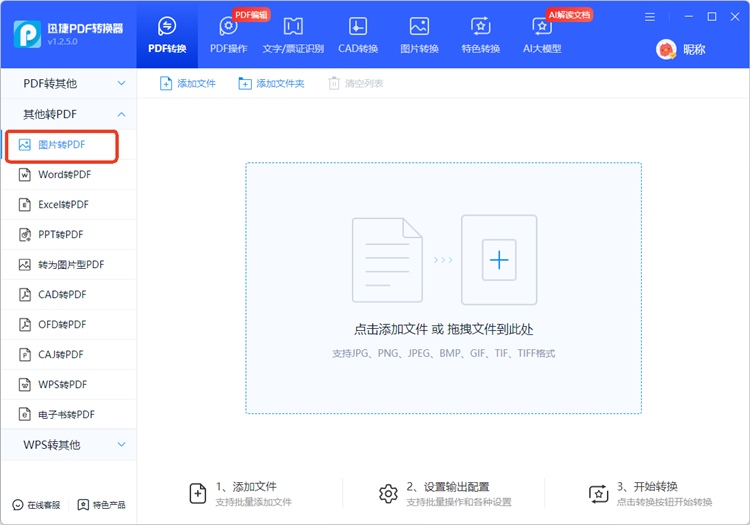This screenshot has width=750, height=525.
Task: Click step 3 开始转换 icon
Action: [598, 494]
